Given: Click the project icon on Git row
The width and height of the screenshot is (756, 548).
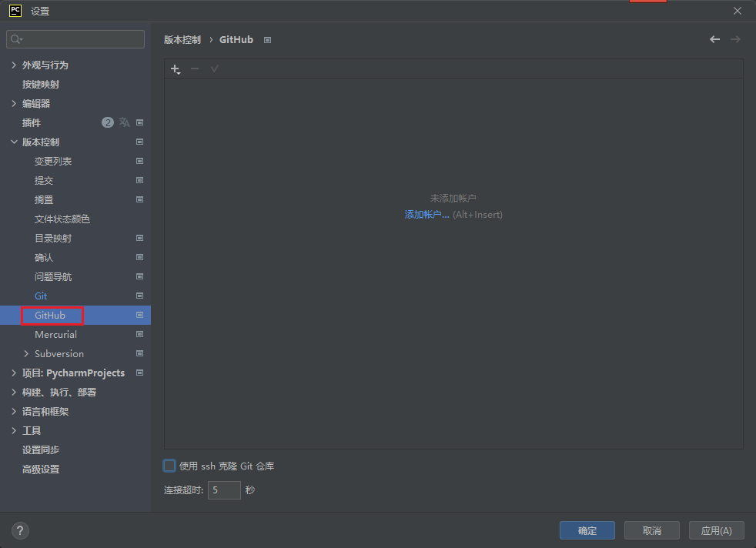Looking at the screenshot, I should point(140,296).
